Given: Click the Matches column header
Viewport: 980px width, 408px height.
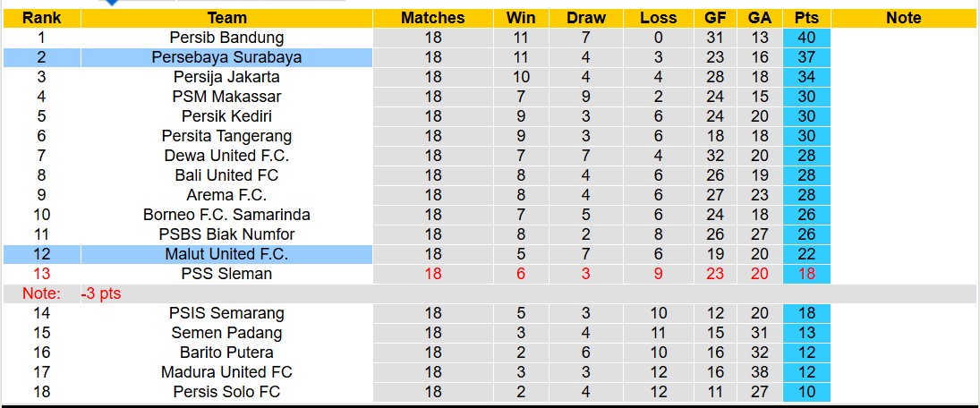Looking at the screenshot, I should [433, 18].
